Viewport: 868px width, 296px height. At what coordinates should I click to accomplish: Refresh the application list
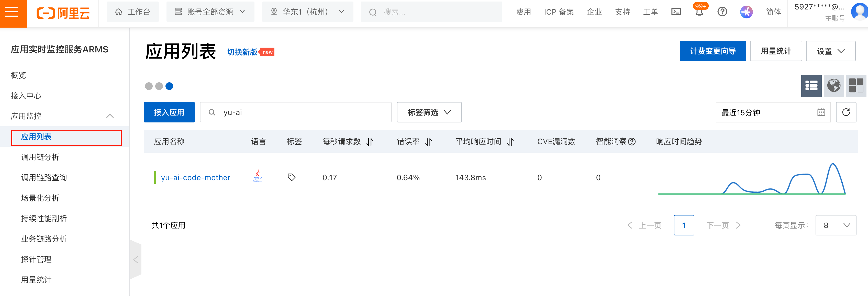(x=846, y=112)
